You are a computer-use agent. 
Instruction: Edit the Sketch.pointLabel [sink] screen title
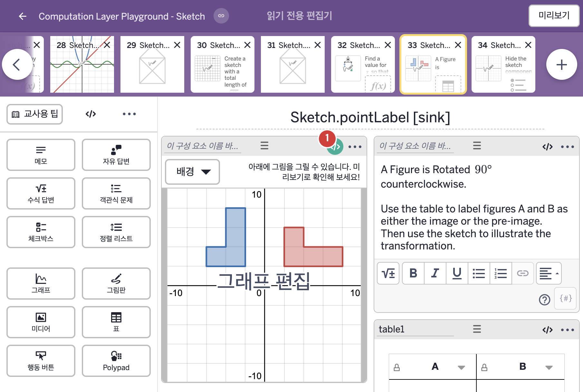(x=370, y=117)
